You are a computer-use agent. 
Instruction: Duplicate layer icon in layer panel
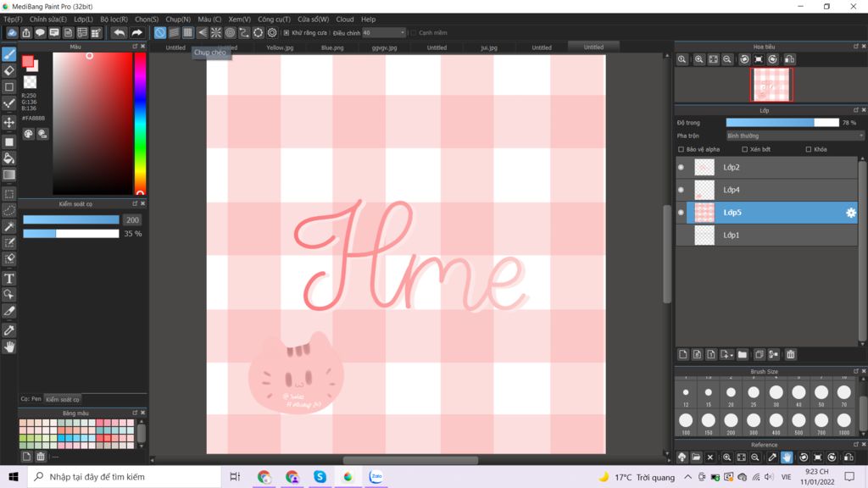click(759, 355)
